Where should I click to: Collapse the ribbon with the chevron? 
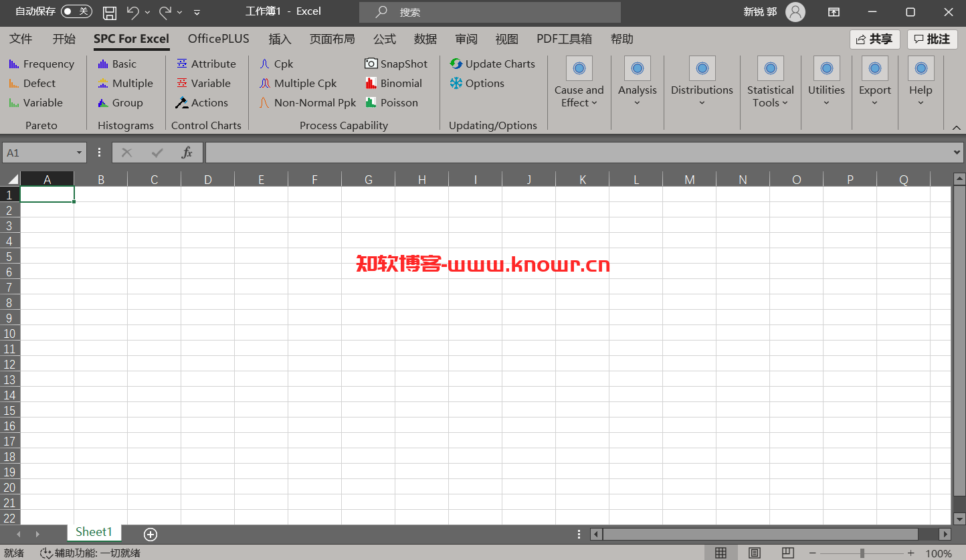[x=956, y=127]
